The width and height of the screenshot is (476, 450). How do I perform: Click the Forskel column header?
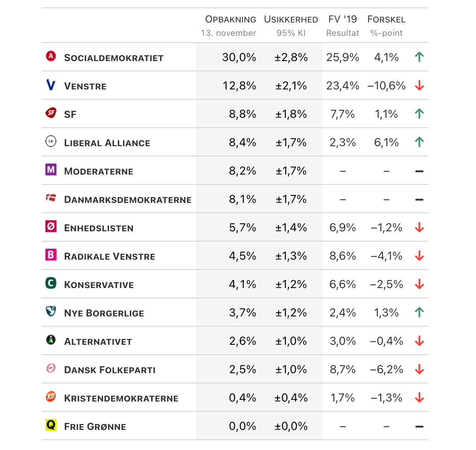pyautogui.click(x=386, y=19)
